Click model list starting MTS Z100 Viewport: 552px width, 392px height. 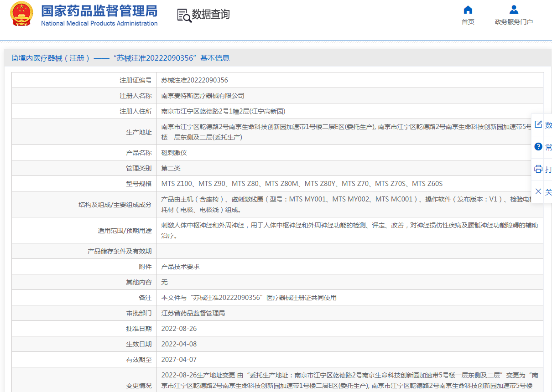[x=302, y=184]
